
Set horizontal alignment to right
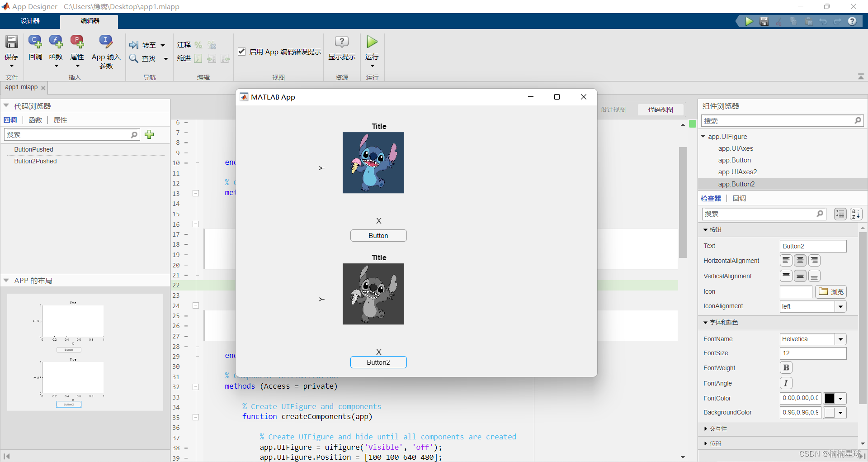coord(814,260)
